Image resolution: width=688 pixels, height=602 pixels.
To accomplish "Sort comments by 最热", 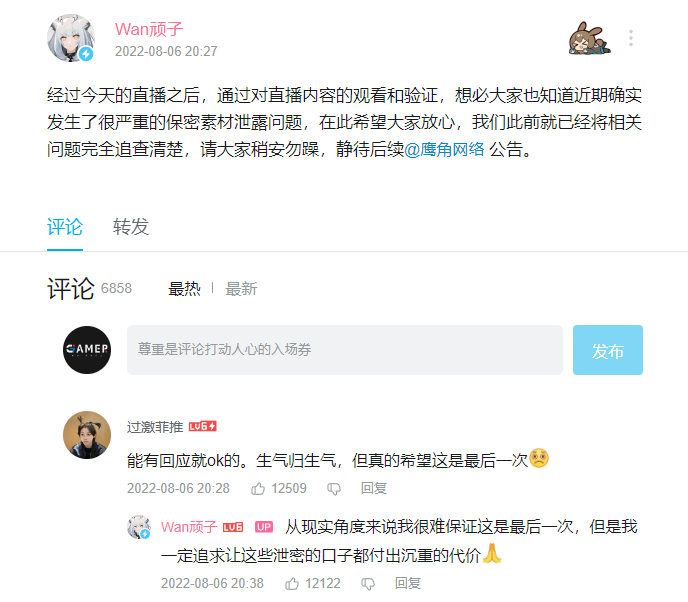I will [x=184, y=289].
